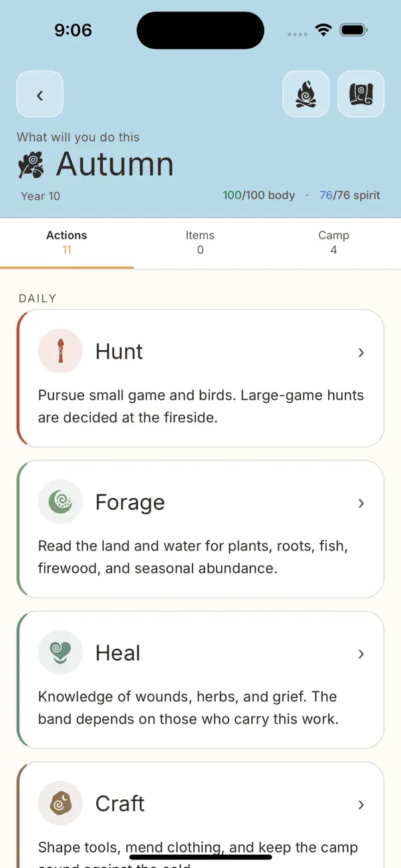Tap the back chevron button
The width and height of the screenshot is (401, 868).
[40, 94]
